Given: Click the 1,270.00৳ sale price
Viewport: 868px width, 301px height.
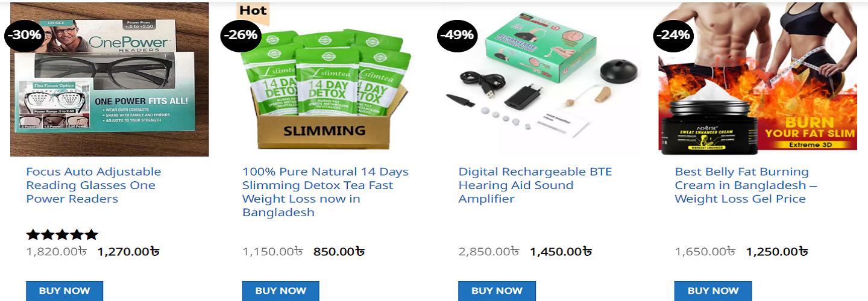Looking at the screenshot, I should tap(128, 252).
